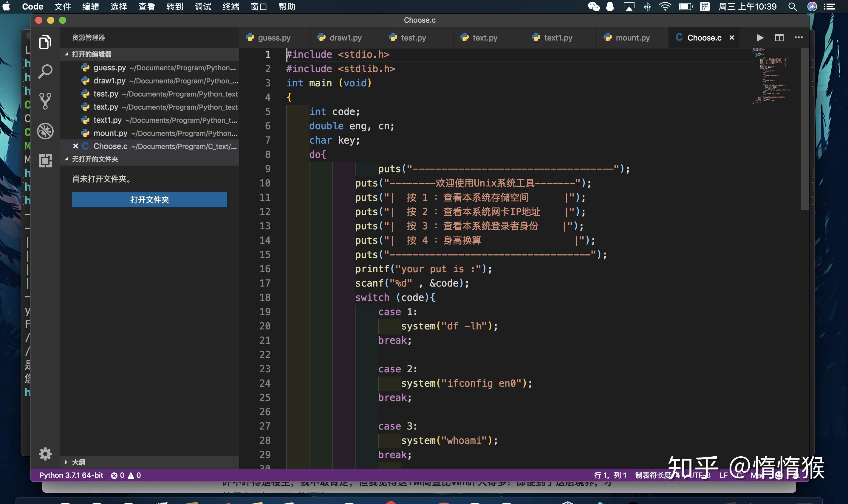The image size is (848, 504).
Task: Open mount.py in open editors list
Action: tap(110, 133)
